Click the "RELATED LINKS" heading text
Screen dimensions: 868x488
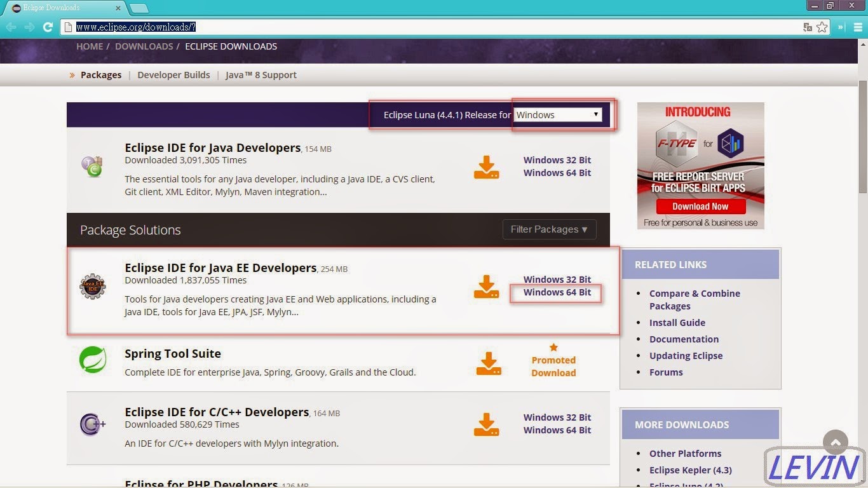point(670,265)
